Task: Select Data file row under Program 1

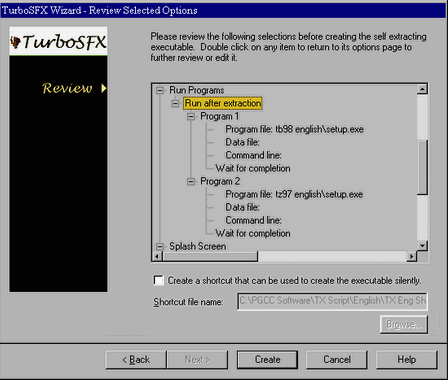Action: (x=242, y=142)
